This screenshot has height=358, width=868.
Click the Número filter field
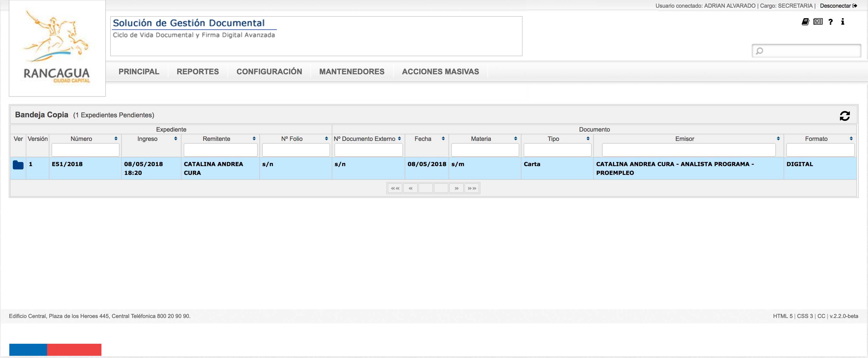pos(85,150)
